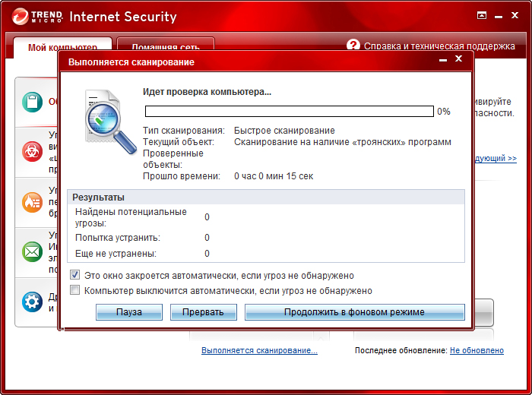Open the Выполняется сканирование link
Image resolution: width=532 pixels, height=395 pixels.
(x=260, y=350)
